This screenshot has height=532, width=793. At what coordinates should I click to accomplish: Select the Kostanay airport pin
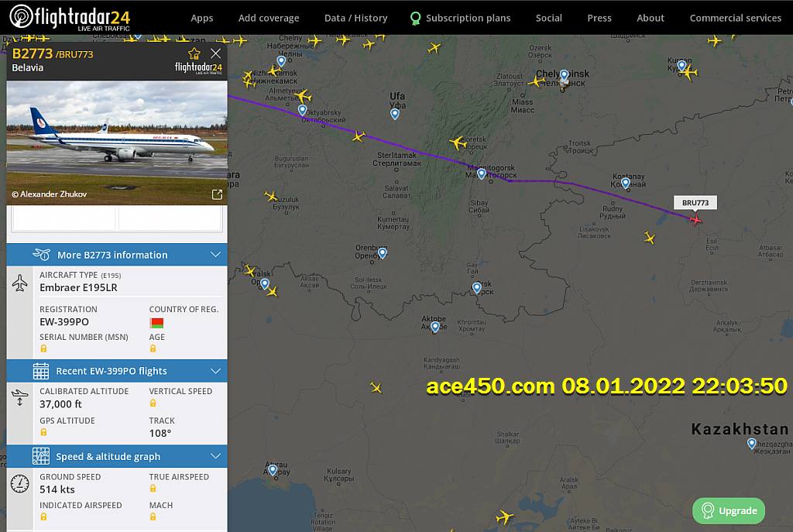pyautogui.click(x=626, y=184)
